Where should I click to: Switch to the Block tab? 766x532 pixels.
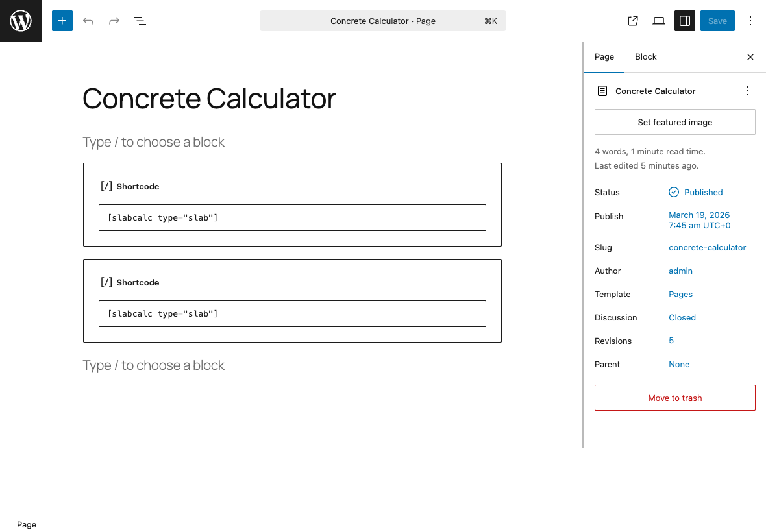tap(645, 56)
